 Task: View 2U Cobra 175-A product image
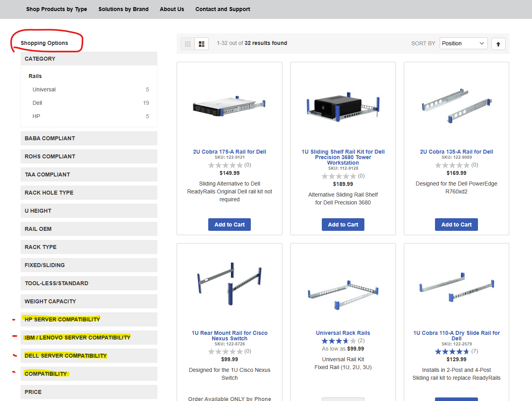tap(230, 106)
